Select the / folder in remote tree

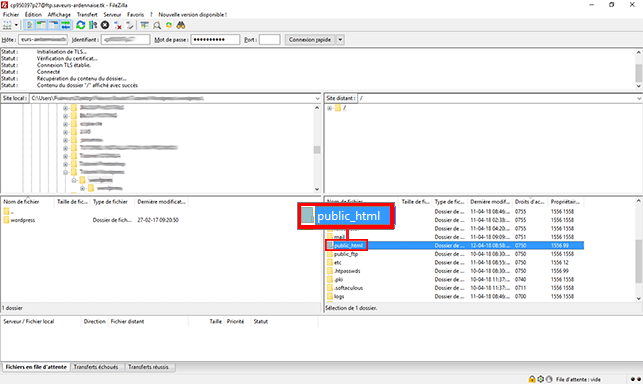[x=341, y=108]
